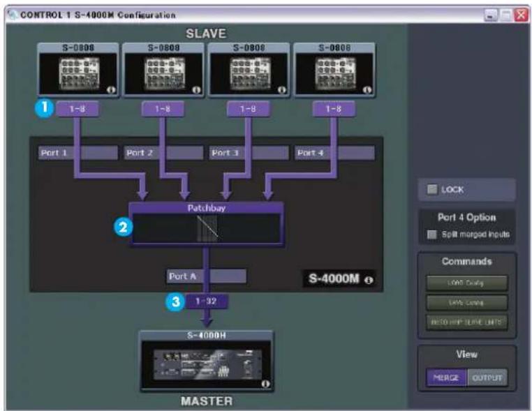Click the 1-32 channel box under Port A
Image resolution: width=532 pixels, height=411 pixels.
point(206,301)
